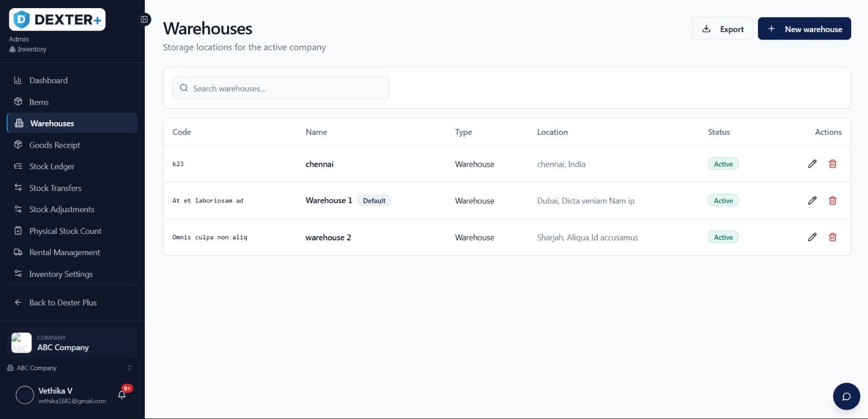
Task: Go to Items in the sidebar
Action: (72, 102)
